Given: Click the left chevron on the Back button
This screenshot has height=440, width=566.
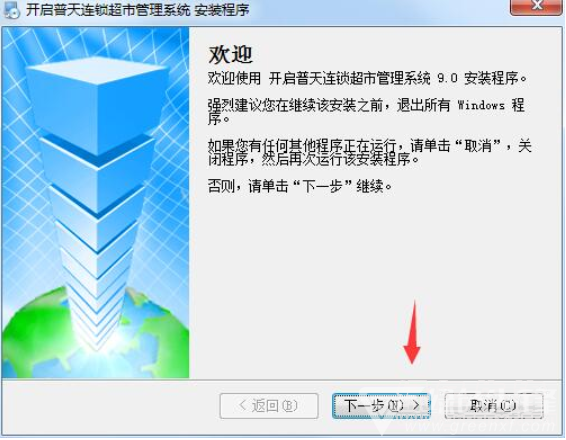Looking at the screenshot, I should 243,405.
